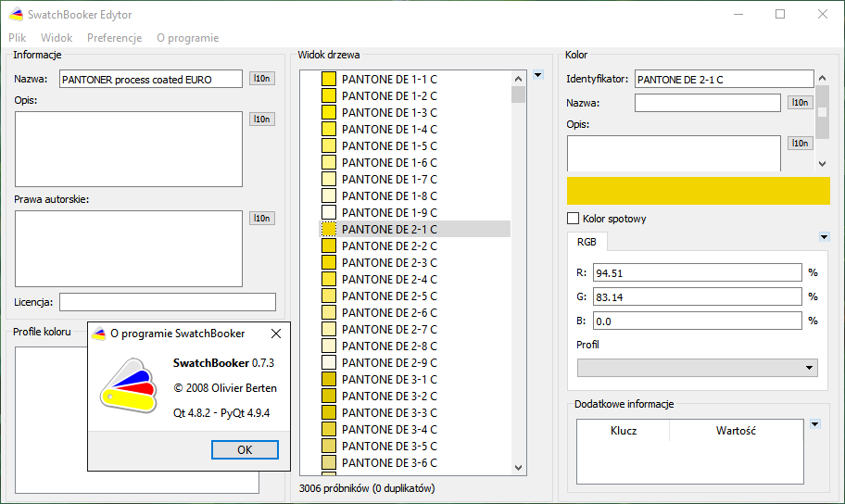Select PANTONE DE 3-3 C in tree

point(389,413)
